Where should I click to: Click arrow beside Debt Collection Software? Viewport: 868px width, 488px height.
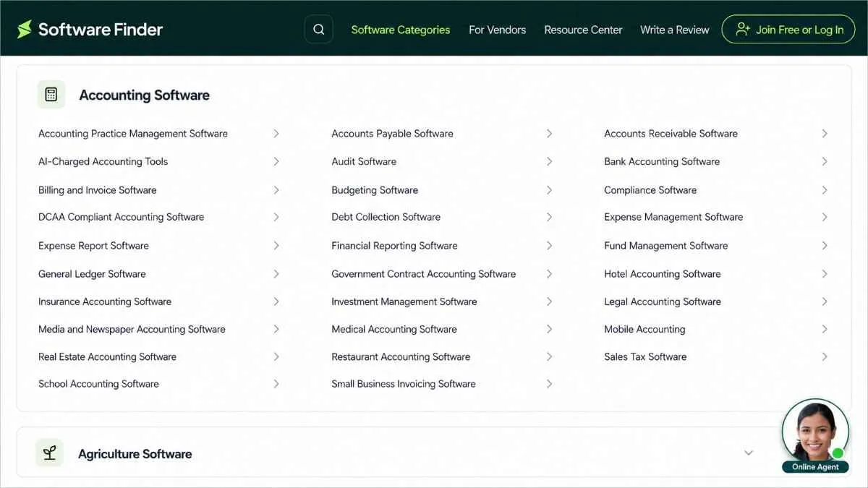550,217
